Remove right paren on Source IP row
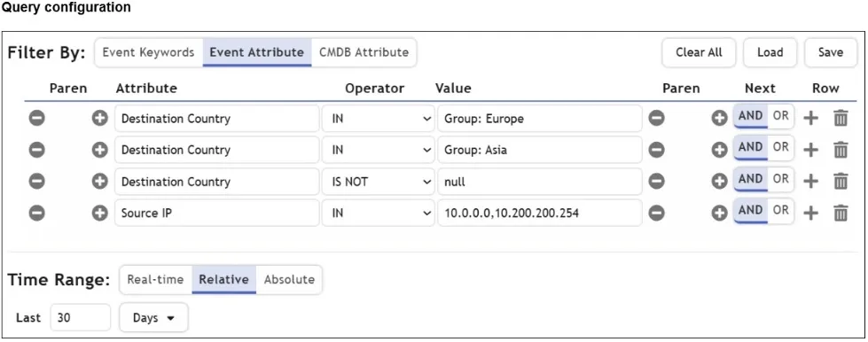 point(656,213)
